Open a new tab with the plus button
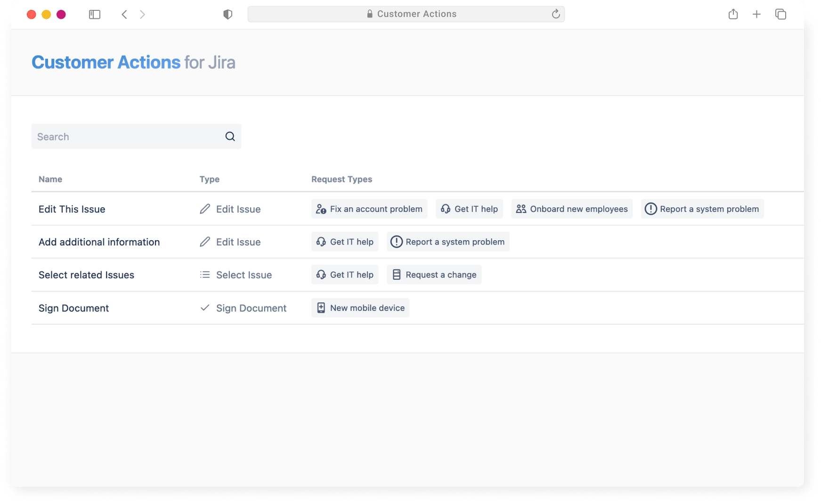Image resolution: width=821 pixels, height=504 pixels. click(756, 14)
